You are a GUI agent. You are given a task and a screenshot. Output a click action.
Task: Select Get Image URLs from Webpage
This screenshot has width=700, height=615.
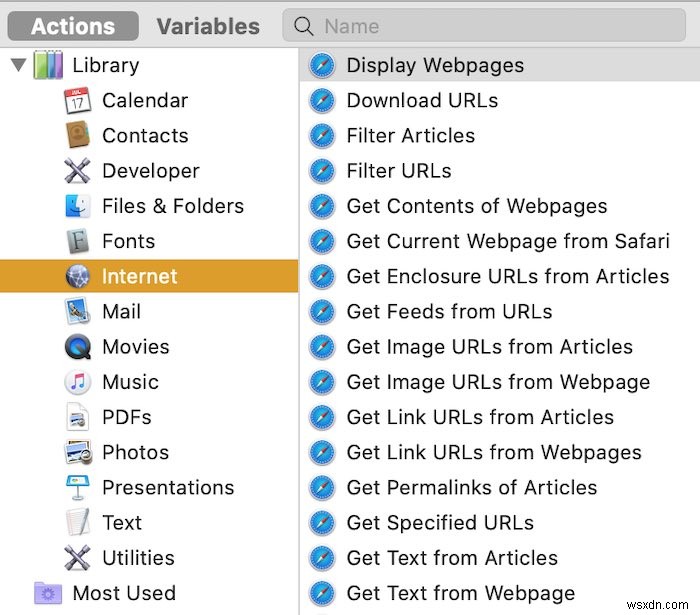click(x=500, y=382)
